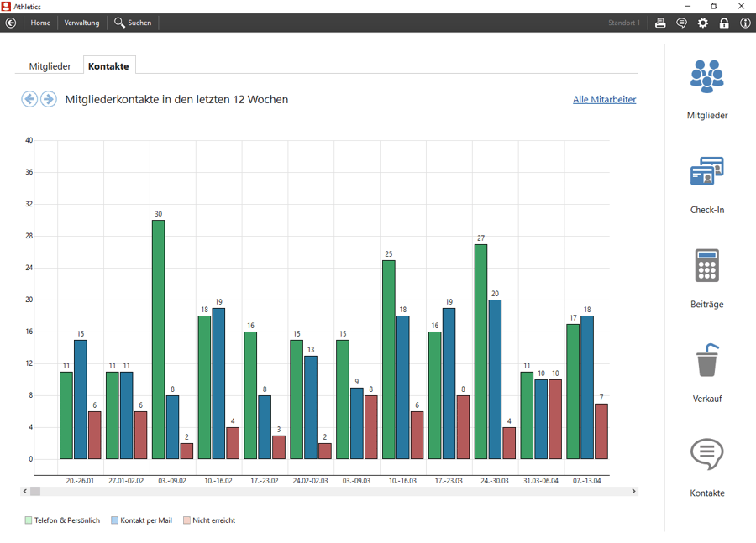Show previous weeks with left arrow button
The image size is (756, 543).
coord(29,99)
